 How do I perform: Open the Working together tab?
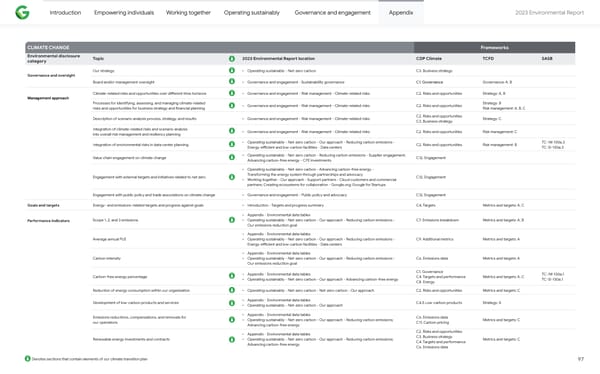coord(188,13)
